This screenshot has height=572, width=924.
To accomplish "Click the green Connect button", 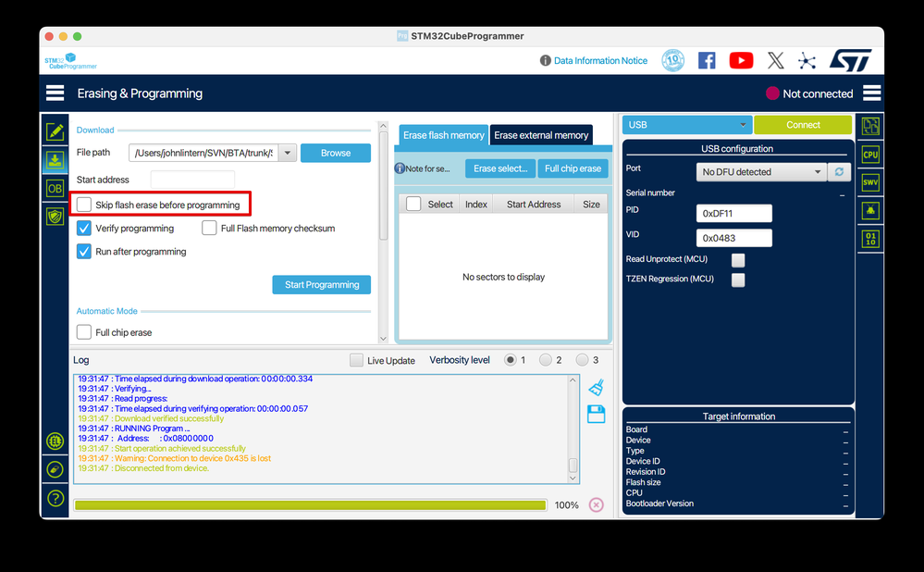I will [803, 125].
